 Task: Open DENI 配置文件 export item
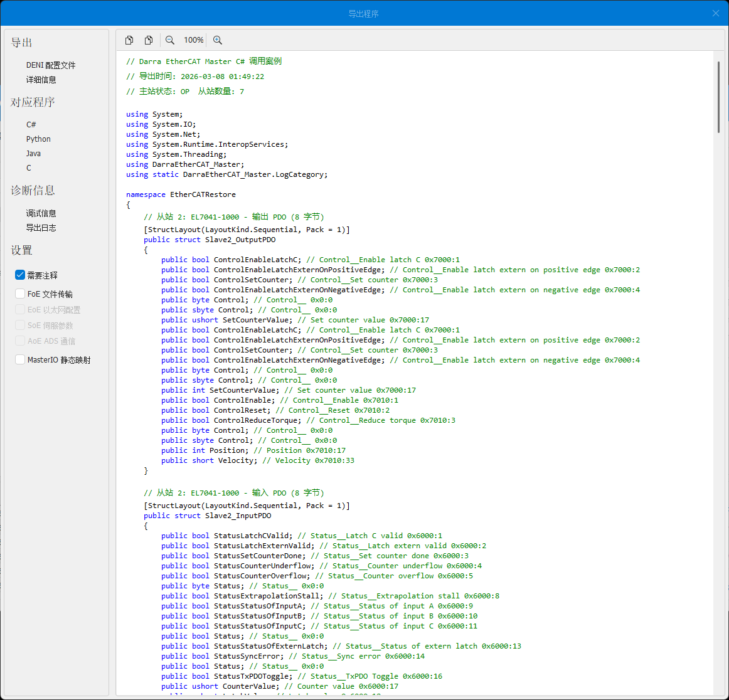(51, 65)
